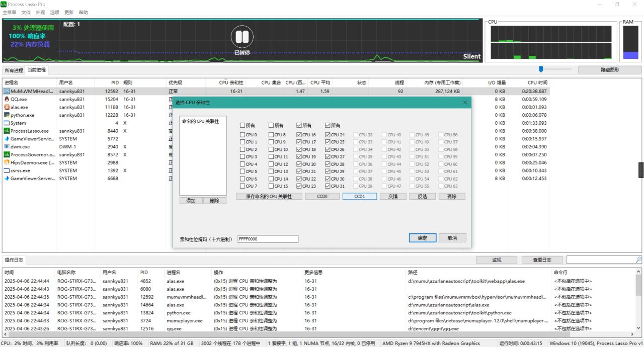Image resolution: width=644 pixels, height=347 pixels.
Task: Open the 文件 menu
Action: (26, 12)
